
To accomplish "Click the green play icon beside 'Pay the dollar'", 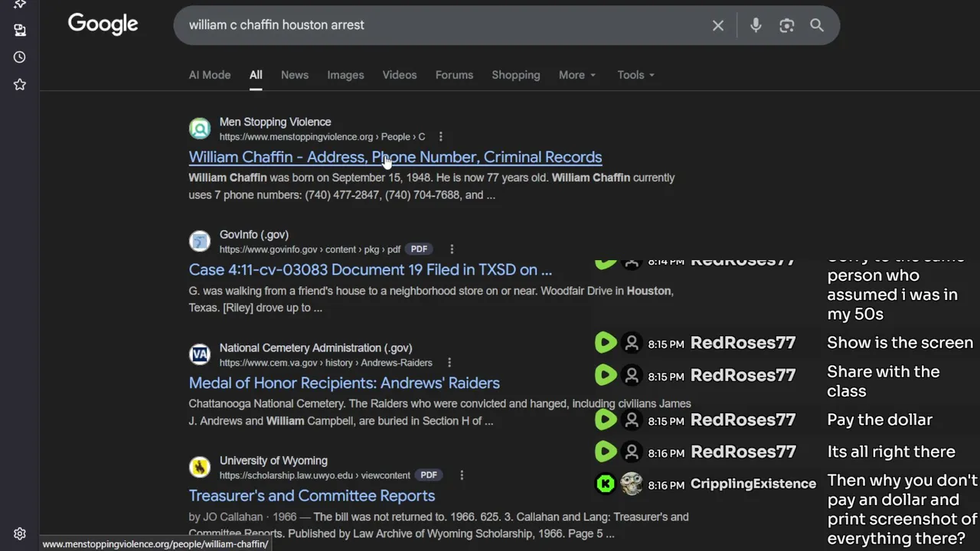I will [x=606, y=419].
